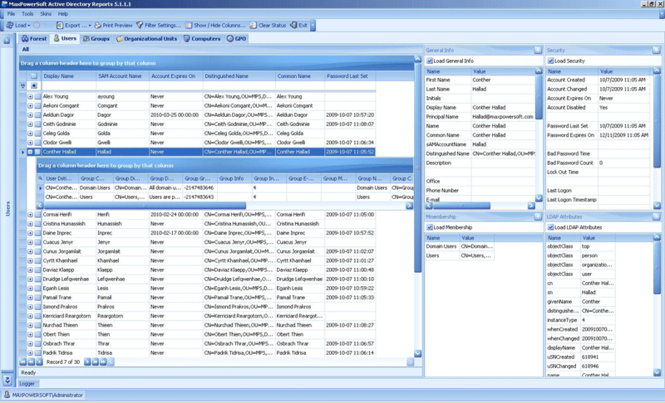Switch to the Organizational Units tab

click(x=146, y=39)
